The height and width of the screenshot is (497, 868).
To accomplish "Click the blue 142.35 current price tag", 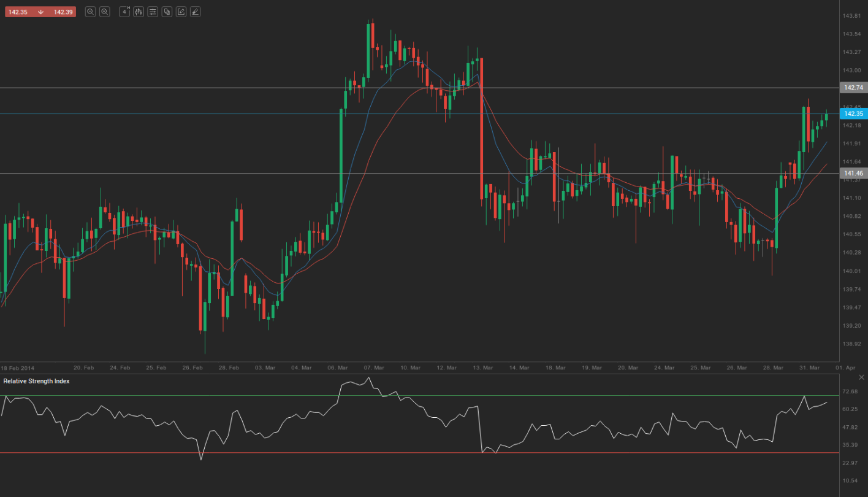I will 853,114.
